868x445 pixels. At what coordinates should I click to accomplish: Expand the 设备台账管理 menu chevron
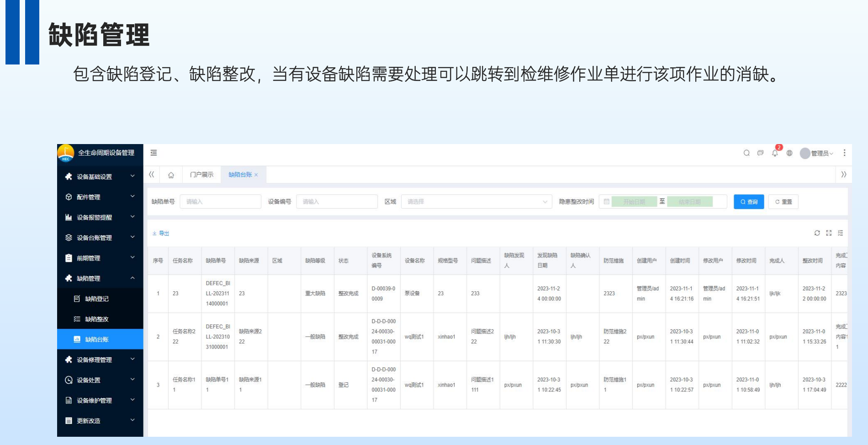(132, 237)
